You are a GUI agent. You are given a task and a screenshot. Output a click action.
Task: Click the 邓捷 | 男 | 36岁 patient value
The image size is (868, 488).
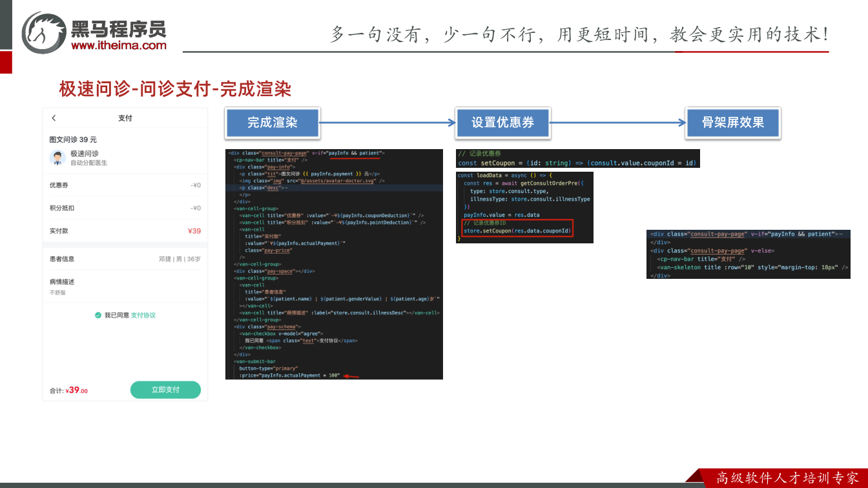coord(180,259)
